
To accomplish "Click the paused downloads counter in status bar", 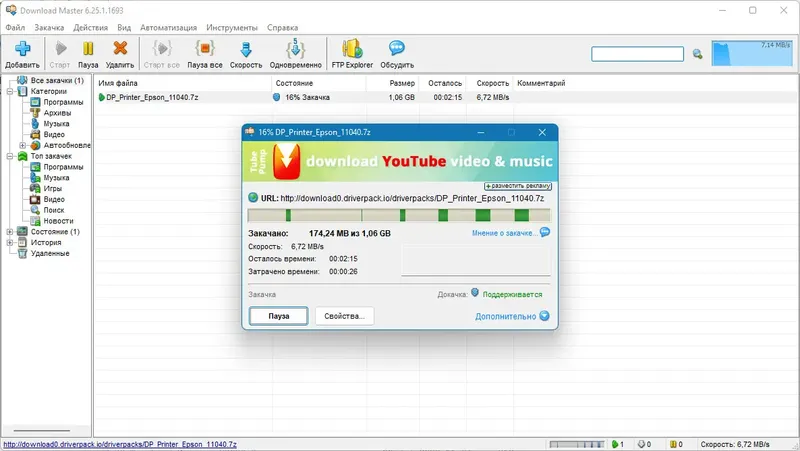I will [x=677, y=444].
